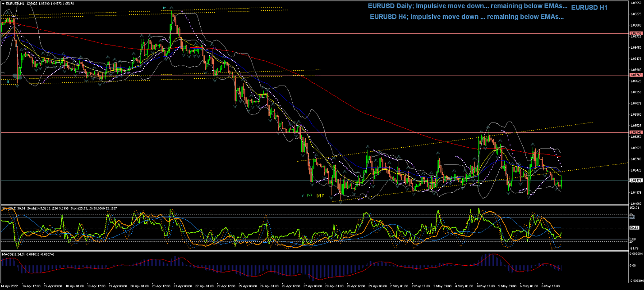Click the EURUSD,H1 chart title text
The width and height of the screenshot is (644, 290).
(14, 3)
